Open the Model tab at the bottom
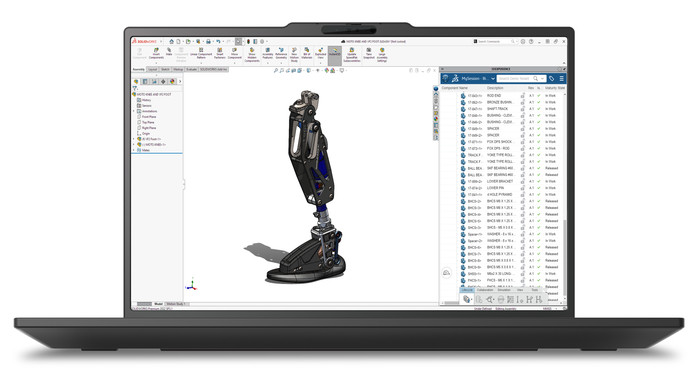Image resolution: width=700 pixels, height=369 pixels. pyautogui.click(x=158, y=304)
